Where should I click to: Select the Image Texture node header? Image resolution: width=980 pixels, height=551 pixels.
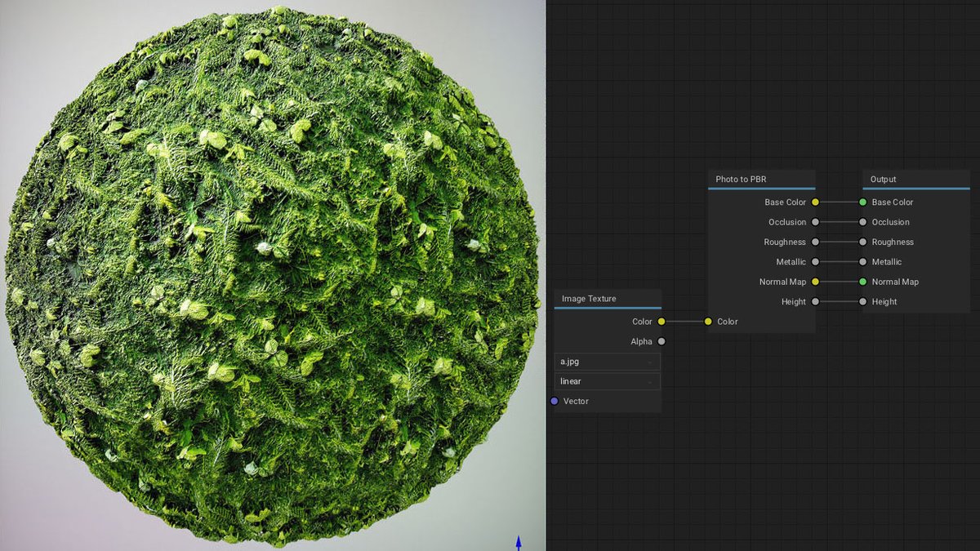click(x=608, y=298)
